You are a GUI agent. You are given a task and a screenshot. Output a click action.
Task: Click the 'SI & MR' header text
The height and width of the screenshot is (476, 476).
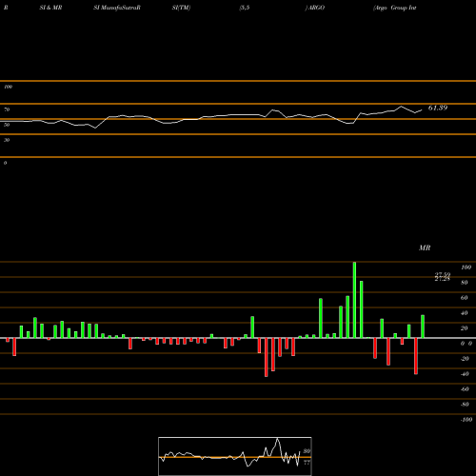tap(50, 8)
